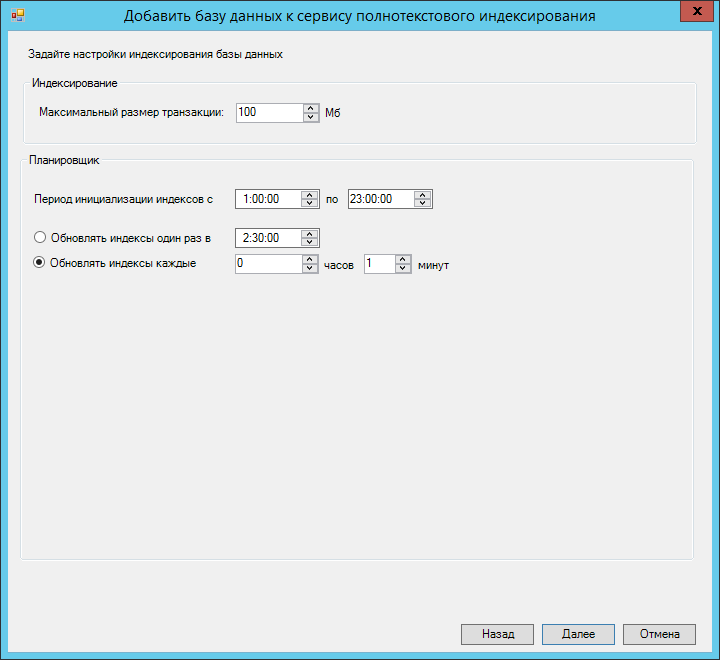Increase hours interval using up arrow
Image resolution: width=720 pixels, height=660 pixels.
click(310, 259)
